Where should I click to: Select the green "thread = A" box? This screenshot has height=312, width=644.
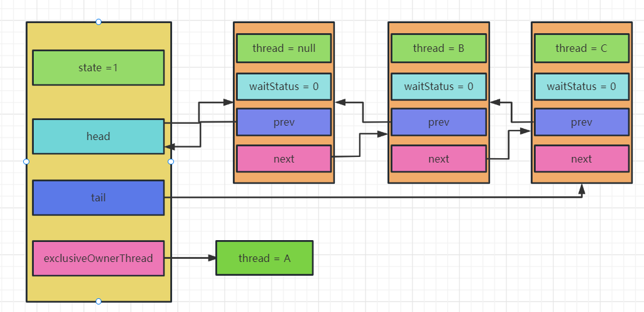pos(264,258)
